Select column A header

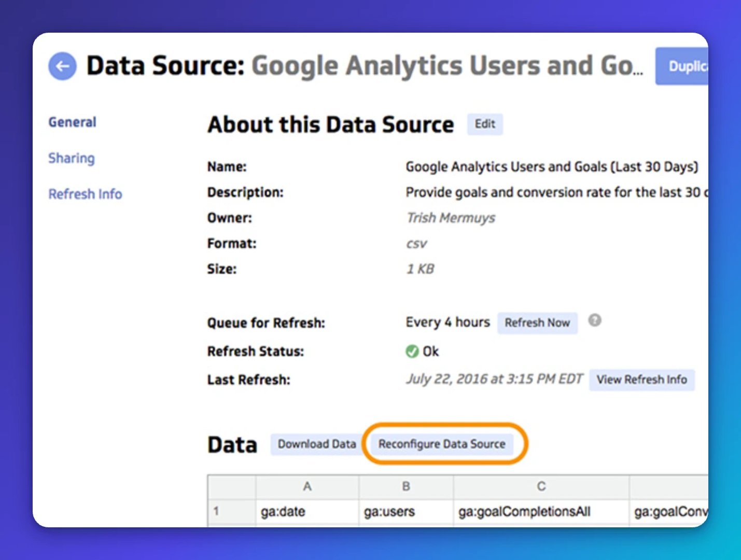click(307, 486)
